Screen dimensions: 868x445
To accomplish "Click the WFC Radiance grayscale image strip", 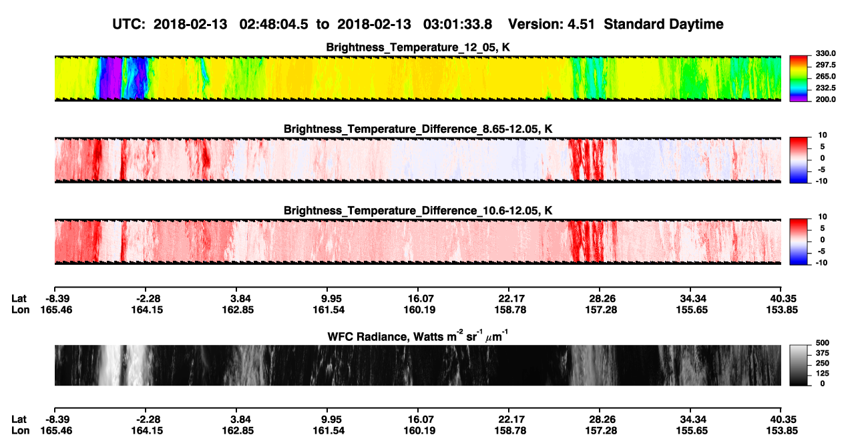I will click(417, 366).
